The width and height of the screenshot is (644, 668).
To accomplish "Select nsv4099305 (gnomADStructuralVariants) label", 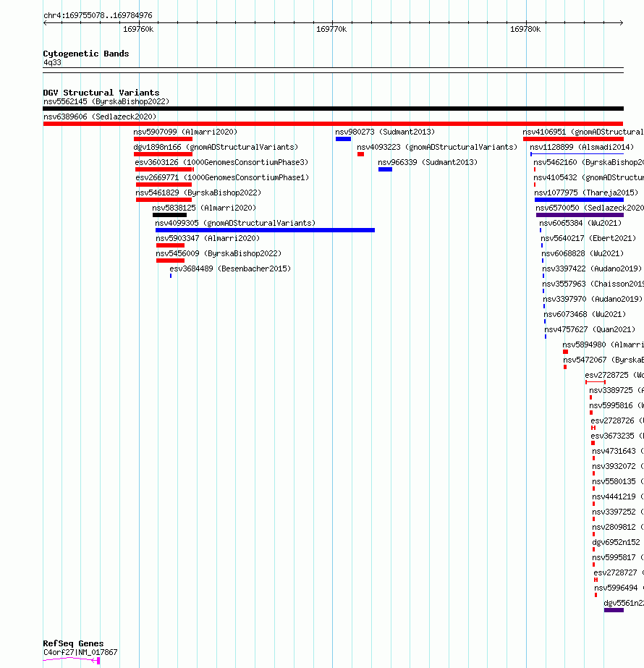I will [x=235, y=223].
